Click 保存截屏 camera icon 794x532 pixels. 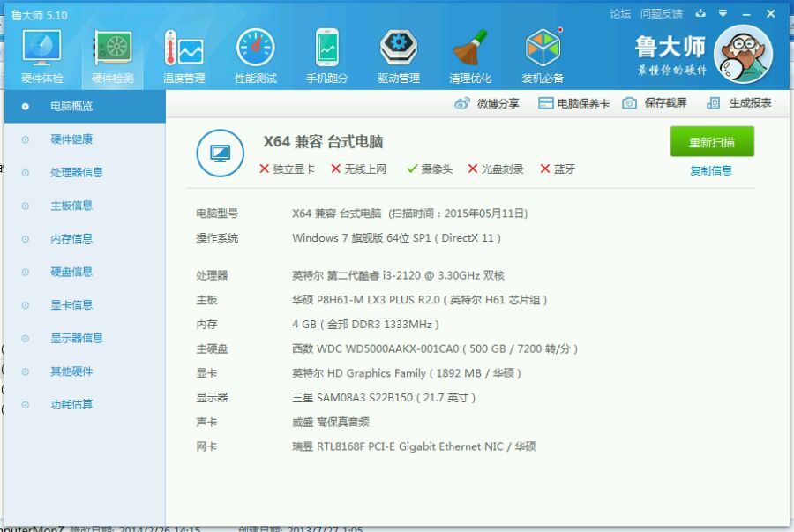629,103
